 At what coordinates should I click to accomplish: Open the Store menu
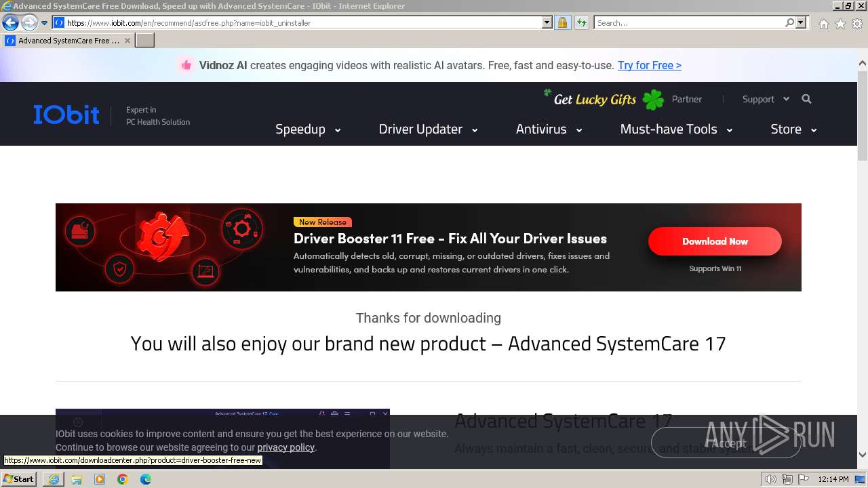click(793, 129)
